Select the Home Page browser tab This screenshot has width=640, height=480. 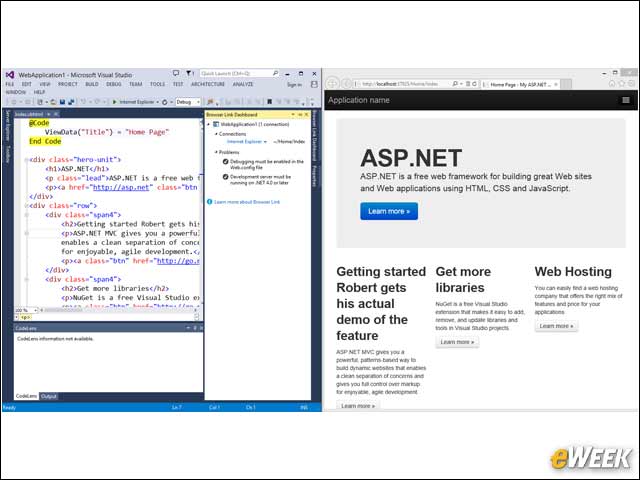[520, 84]
